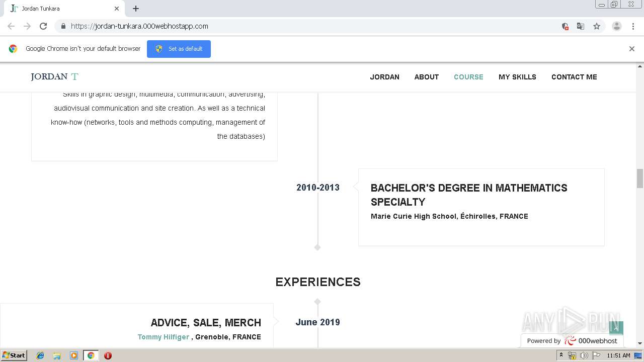Go to the COURSE nav section
Image resolution: width=644 pixels, height=362 pixels.
coord(468,77)
